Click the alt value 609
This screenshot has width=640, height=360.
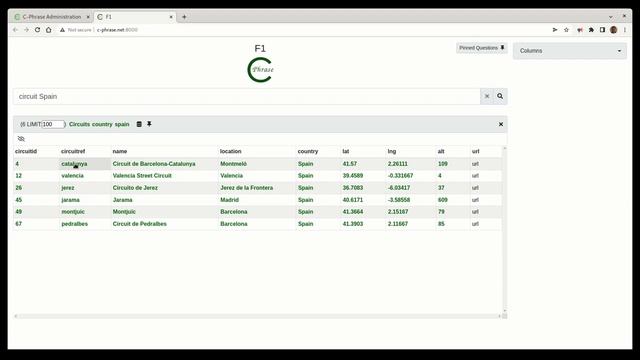443,200
